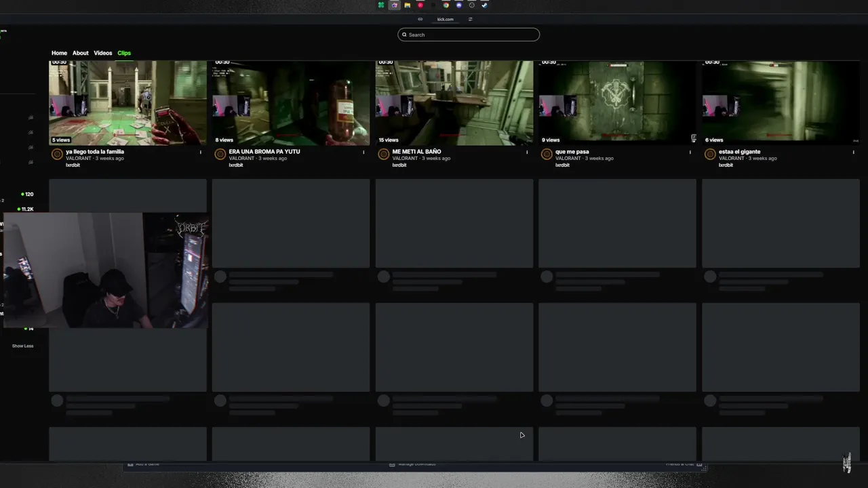Open Google Chrome from the dock

coord(446,5)
